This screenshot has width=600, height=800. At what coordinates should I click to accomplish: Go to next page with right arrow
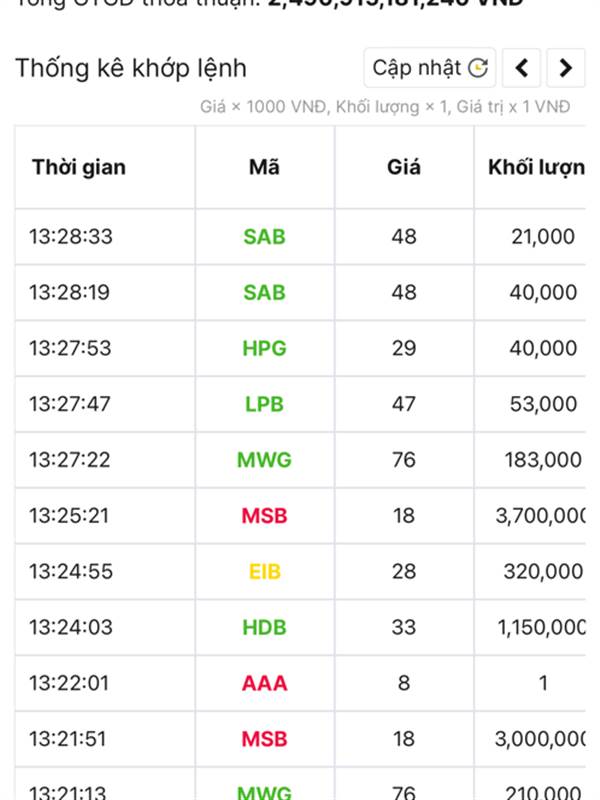point(565,67)
